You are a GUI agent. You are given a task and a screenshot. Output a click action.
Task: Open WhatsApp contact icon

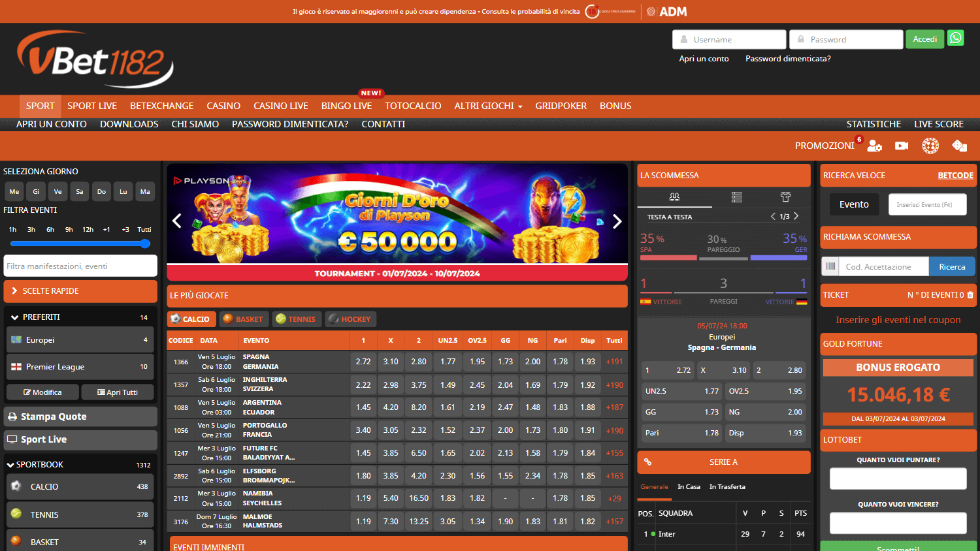coord(956,38)
